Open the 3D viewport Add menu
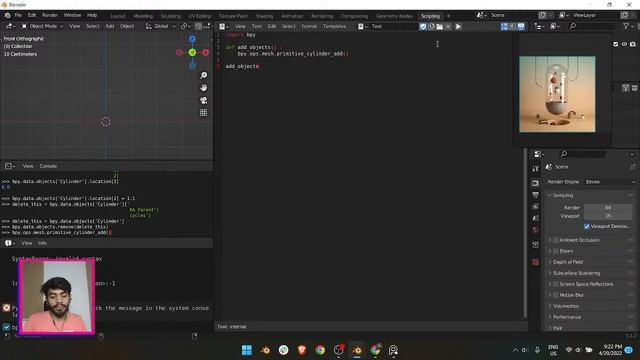The width and height of the screenshot is (640, 360). pyautogui.click(x=110, y=26)
